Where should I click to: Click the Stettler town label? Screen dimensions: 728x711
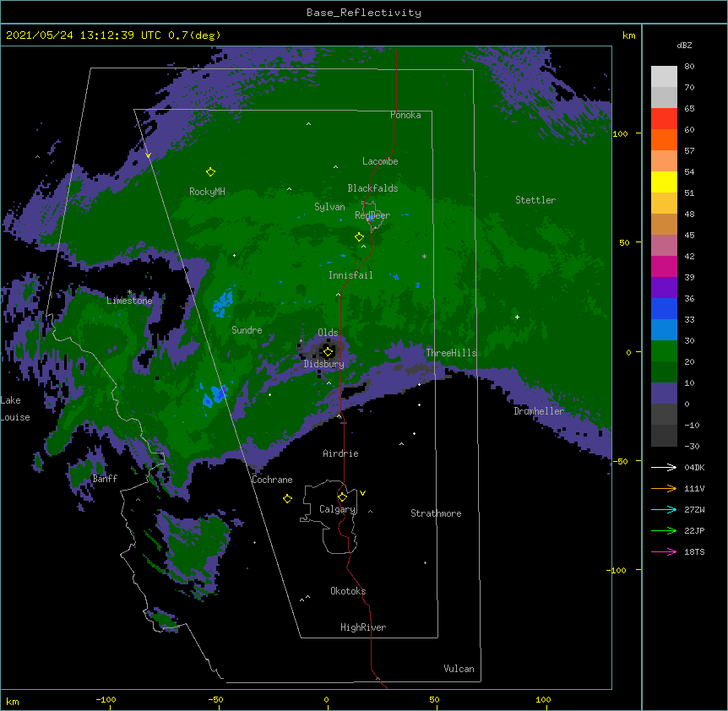pos(535,200)
